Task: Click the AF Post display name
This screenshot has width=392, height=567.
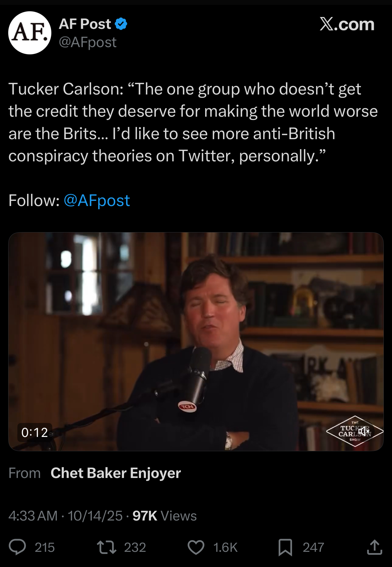Action: (x=85, y=24)
